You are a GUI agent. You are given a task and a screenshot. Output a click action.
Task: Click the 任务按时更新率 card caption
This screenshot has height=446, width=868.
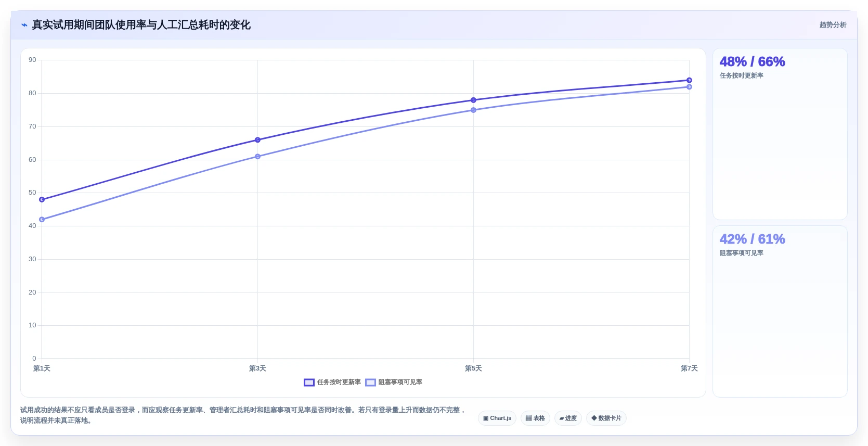click(741, 76)
